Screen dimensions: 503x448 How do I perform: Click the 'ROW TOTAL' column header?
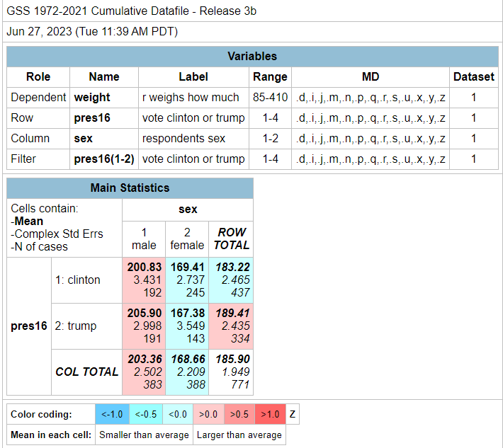(x=231, y=239)
